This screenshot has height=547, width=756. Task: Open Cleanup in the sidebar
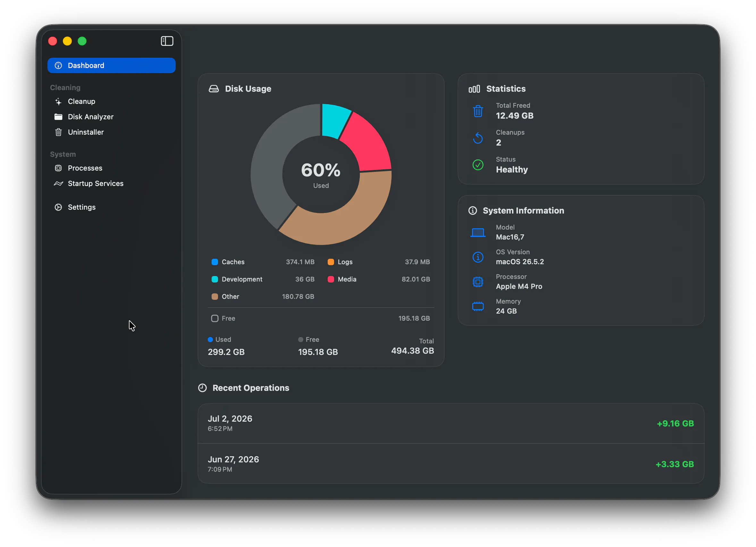[111, 101]
